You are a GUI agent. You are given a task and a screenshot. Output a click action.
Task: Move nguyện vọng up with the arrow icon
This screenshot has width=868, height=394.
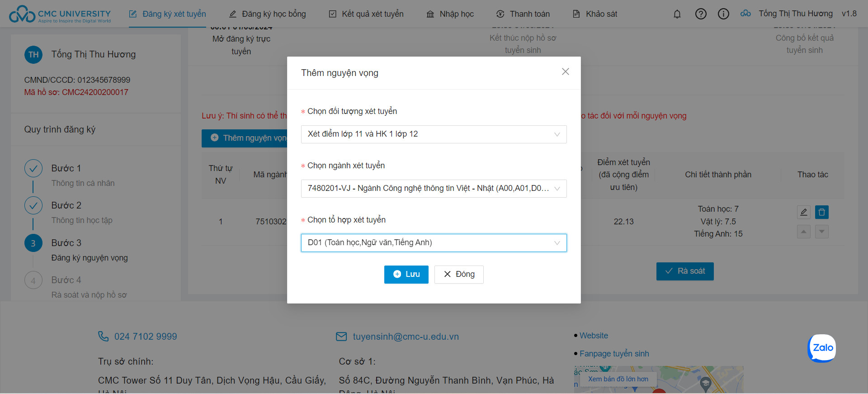(x=803, y=232)
